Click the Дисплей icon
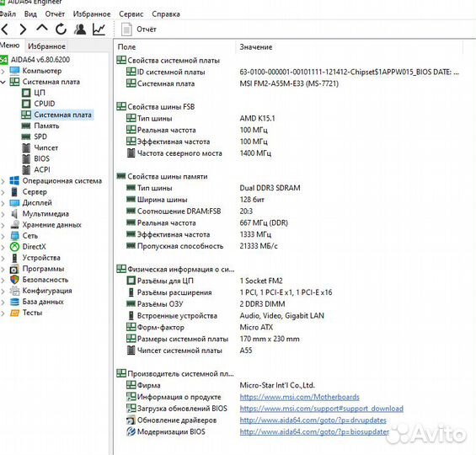Image resolution: width=476 pixels, height=455 pixels. tap(14, 203)
